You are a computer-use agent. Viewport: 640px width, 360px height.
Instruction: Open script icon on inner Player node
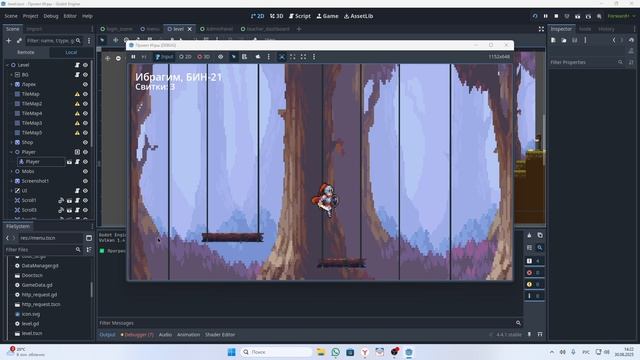coord(77,162)
